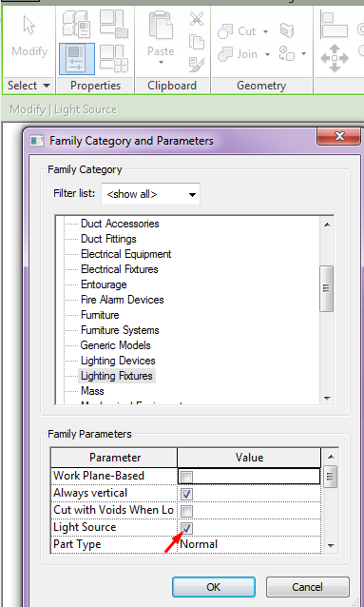Screen dimensions: 364x607
Task: Click category list scroll down arrow
Action: pos(327,398)
